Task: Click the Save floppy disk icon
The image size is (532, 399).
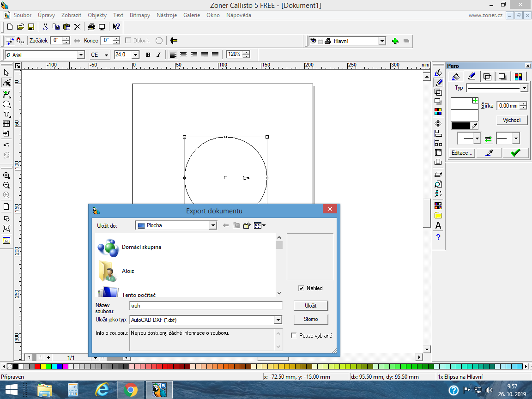Action: coord(31,27)
